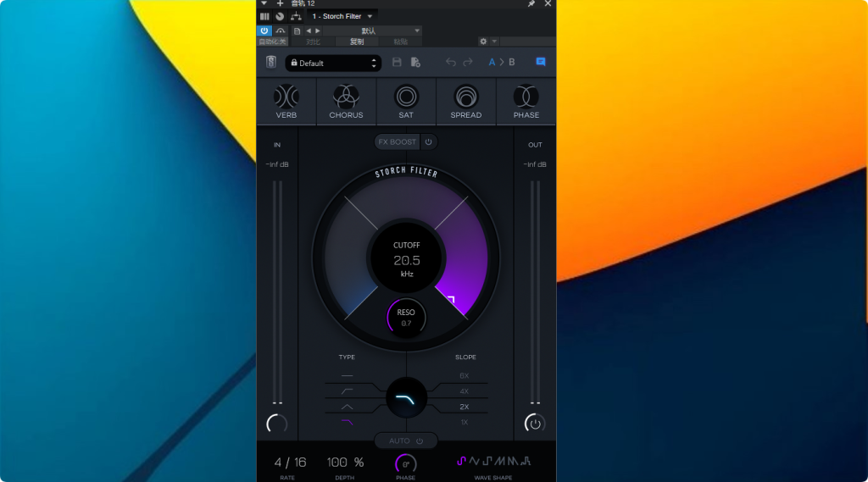868x482 pixels.
Task: Click the save preset as new icon
Action: (x=415, y=63)
